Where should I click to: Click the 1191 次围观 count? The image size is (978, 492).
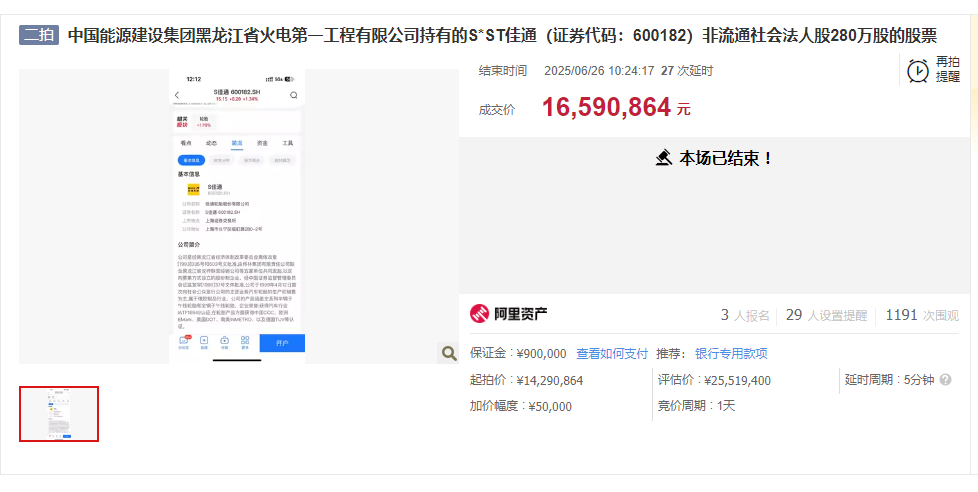point(922,316)
